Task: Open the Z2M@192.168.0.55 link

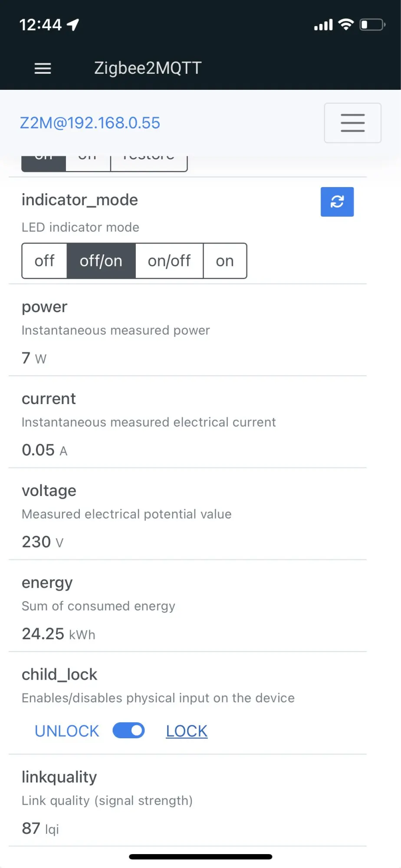Action: [90, 123]
